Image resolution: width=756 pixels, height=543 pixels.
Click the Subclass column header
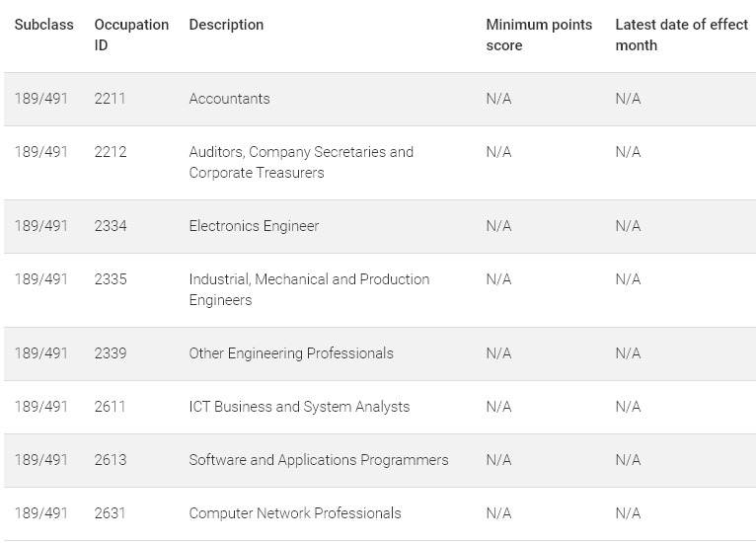pos(43,25)
